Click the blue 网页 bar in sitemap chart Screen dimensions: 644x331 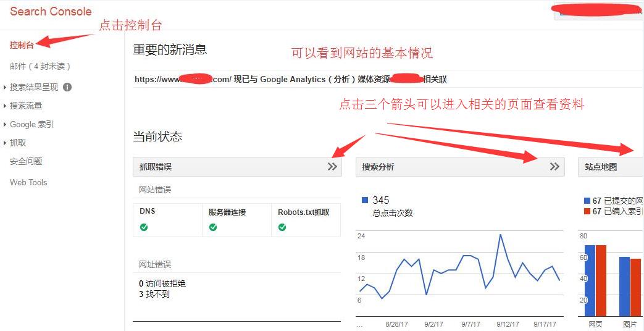point(590,280)
